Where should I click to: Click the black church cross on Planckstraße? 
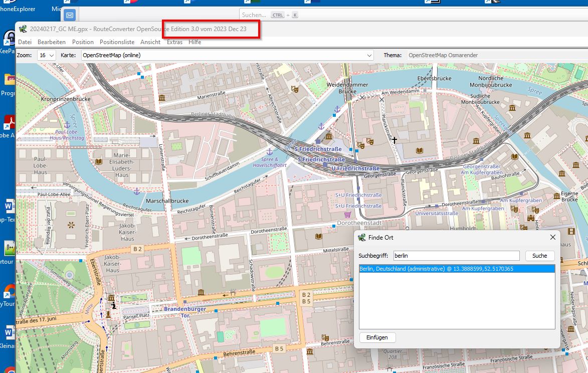pos(395,140)
